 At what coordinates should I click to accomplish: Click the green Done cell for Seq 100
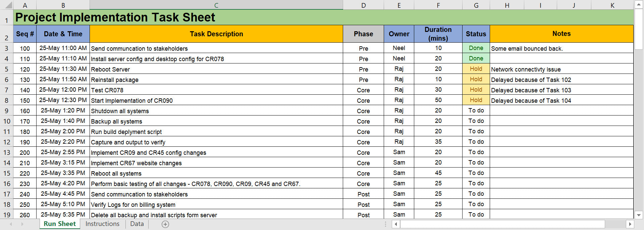pyautogui.click(x=476, y=48)
